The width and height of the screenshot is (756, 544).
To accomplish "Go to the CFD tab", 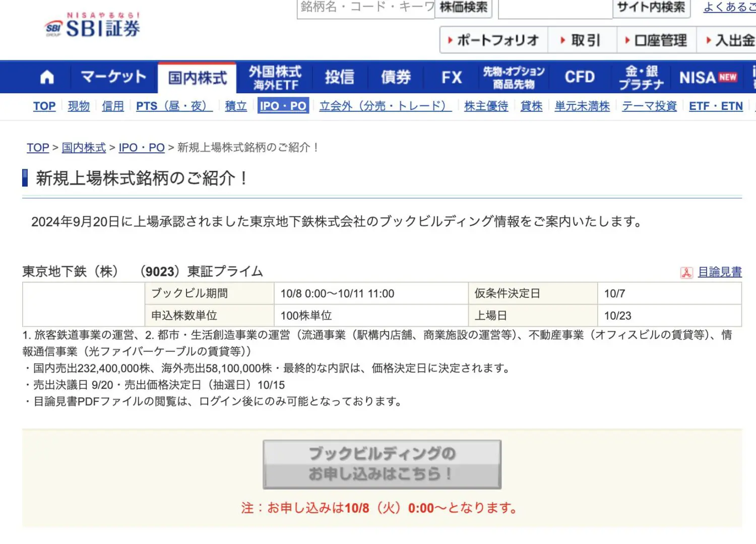I will [580, 77].
